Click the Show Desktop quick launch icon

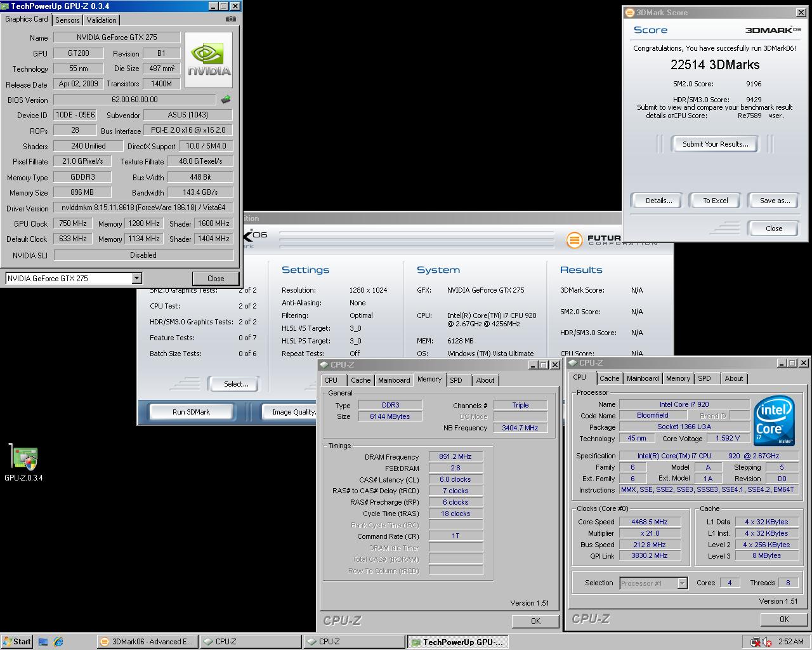click(43, 642)
